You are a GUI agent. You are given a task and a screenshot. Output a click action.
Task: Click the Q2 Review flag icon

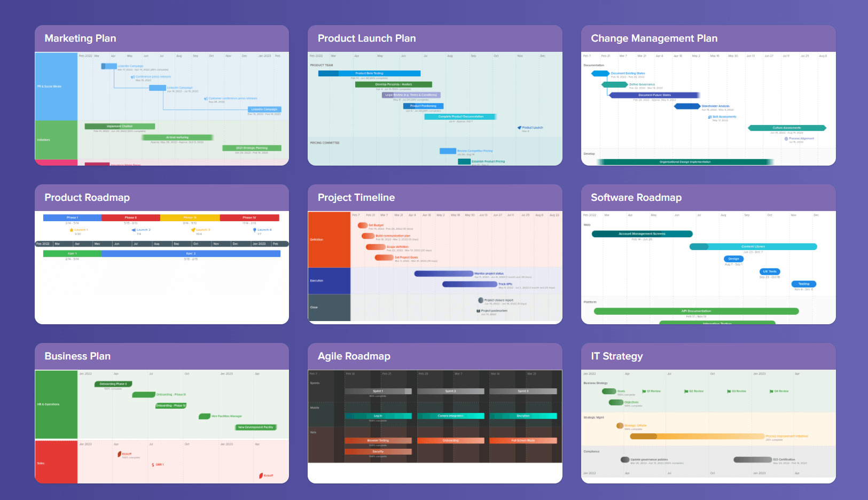[686, 391]
